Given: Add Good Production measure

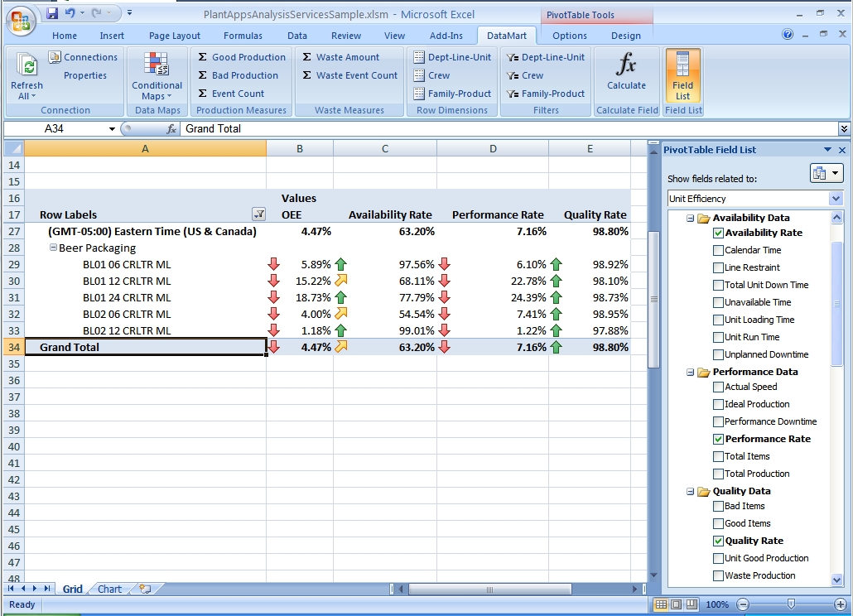Looking at the screenshot, I should coord(242,57).
